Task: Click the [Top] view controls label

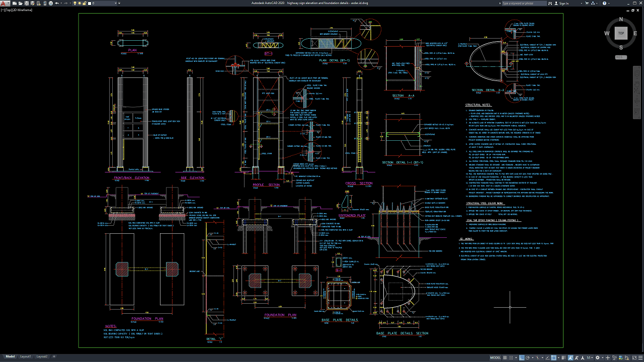Action: pos(8,10)
